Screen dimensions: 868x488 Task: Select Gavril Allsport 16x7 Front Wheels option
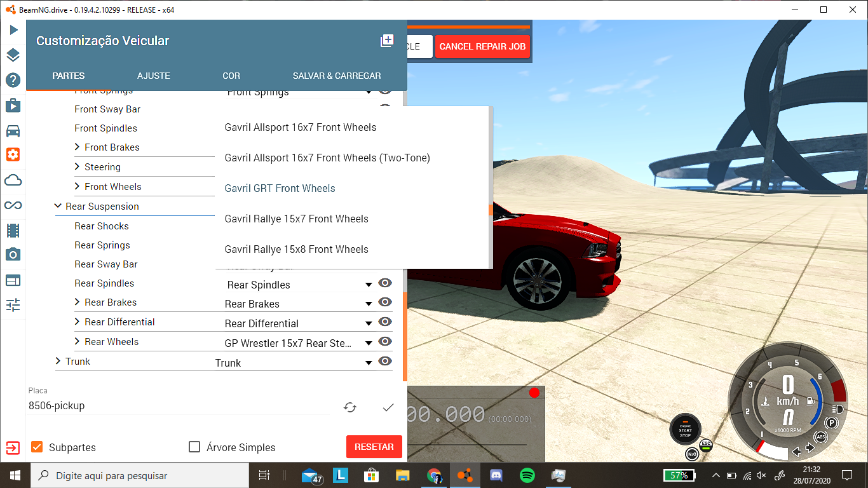coord(353,127)
